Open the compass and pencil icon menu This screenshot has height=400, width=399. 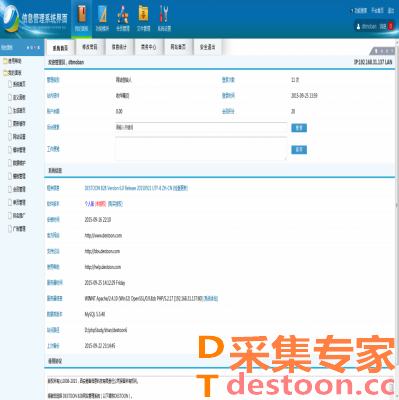click(123, 14)
